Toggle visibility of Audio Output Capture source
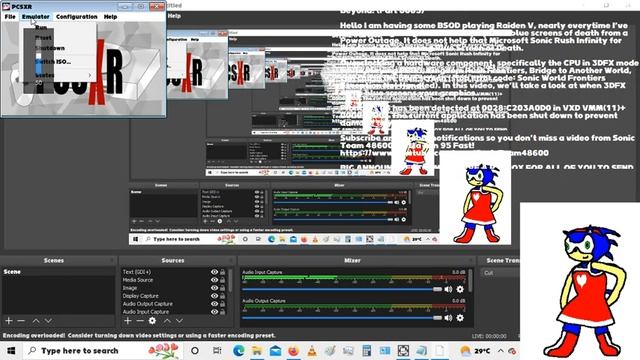The width and height of the screenshot is (640, 360). coord(214,304)
